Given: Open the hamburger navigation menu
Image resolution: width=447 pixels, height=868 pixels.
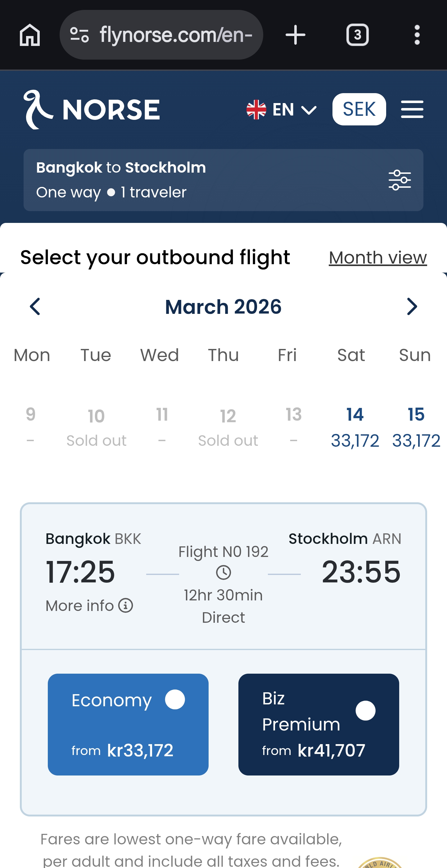Looking at the screenshot, I should click(412, 109).
